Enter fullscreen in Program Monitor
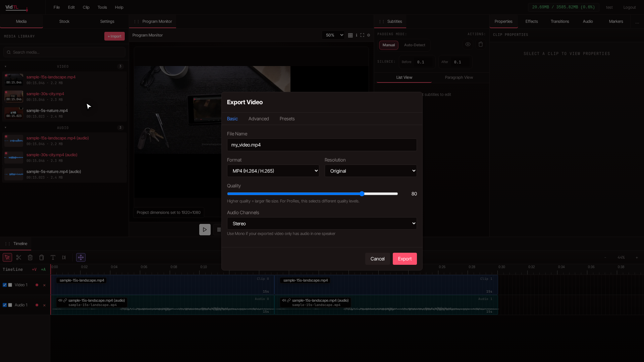This screenshot has height=362, width=644. [362, 35]
